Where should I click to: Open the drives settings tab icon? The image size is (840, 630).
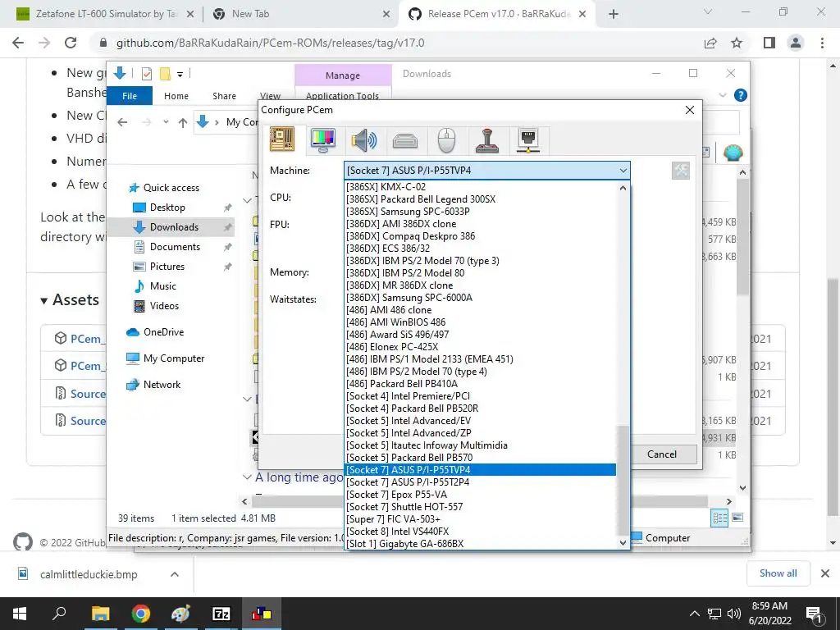(405, 141)
